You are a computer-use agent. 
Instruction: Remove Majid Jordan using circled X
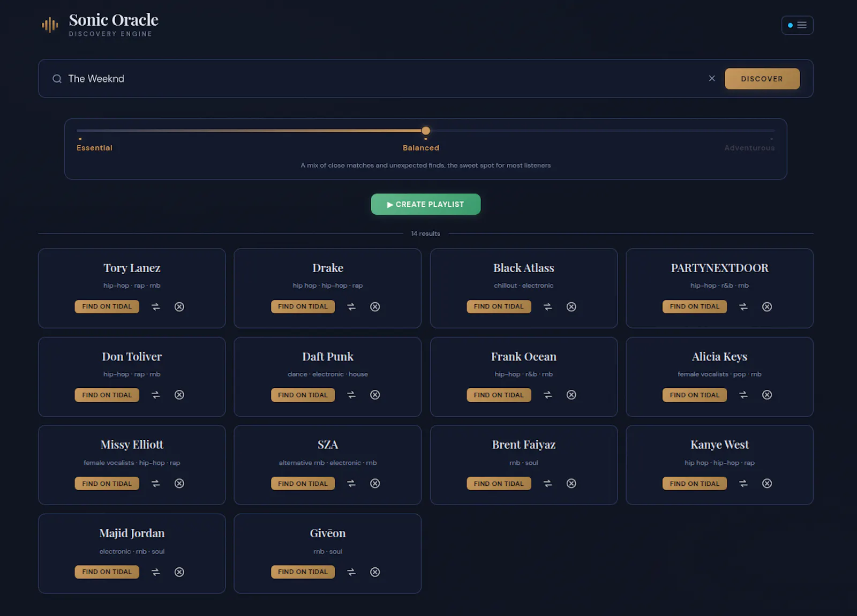[179, 572]
